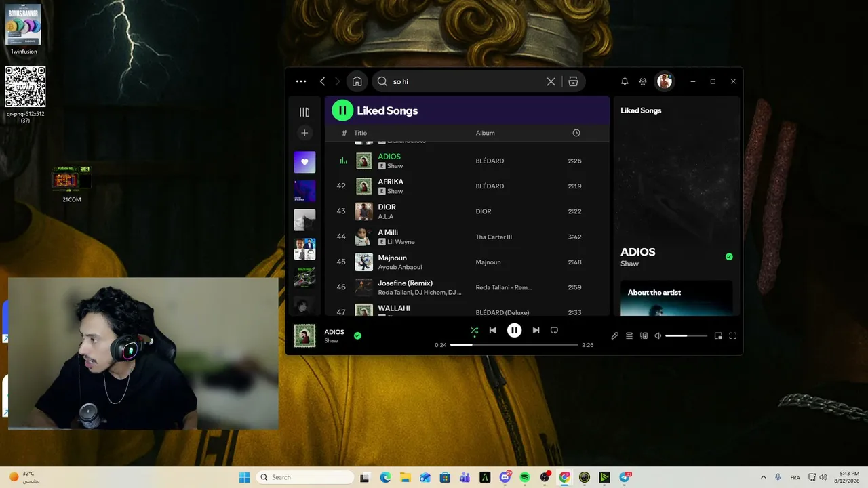Click the DIOR album cover thumbnail
Screen dimensions: 868x488
(x=364, y=211)
